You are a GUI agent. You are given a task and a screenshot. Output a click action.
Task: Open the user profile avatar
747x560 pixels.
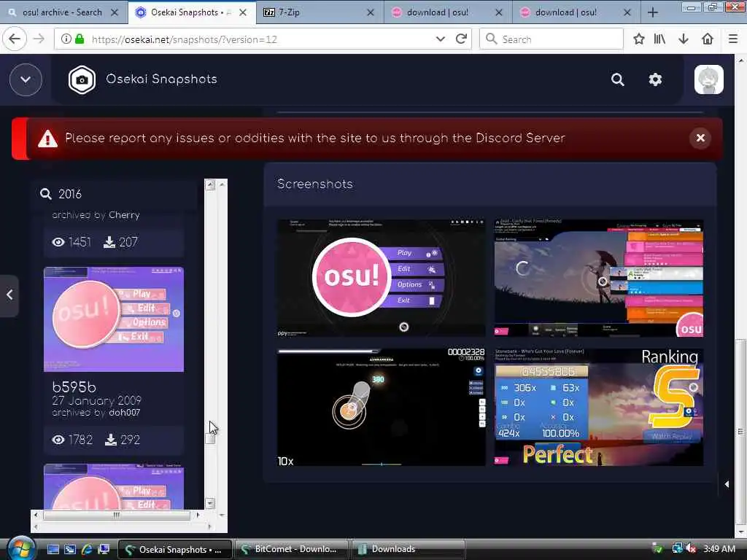click(x=708, y=79)
